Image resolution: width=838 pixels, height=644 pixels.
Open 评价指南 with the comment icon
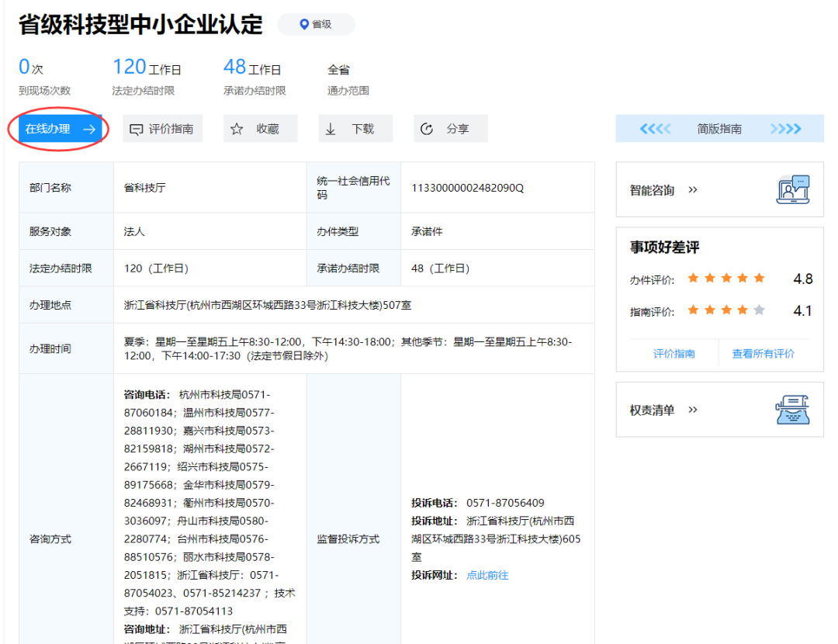click(162, 129)
